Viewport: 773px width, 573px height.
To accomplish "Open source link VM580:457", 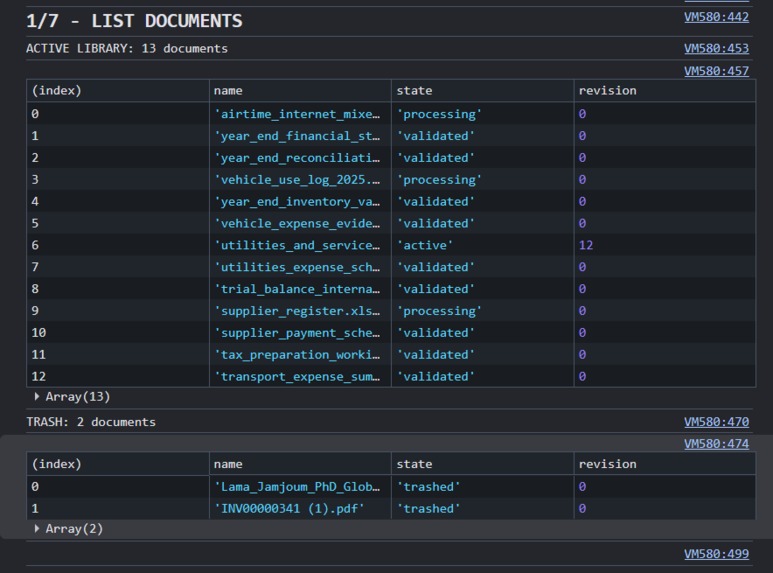I will [716, 71].
